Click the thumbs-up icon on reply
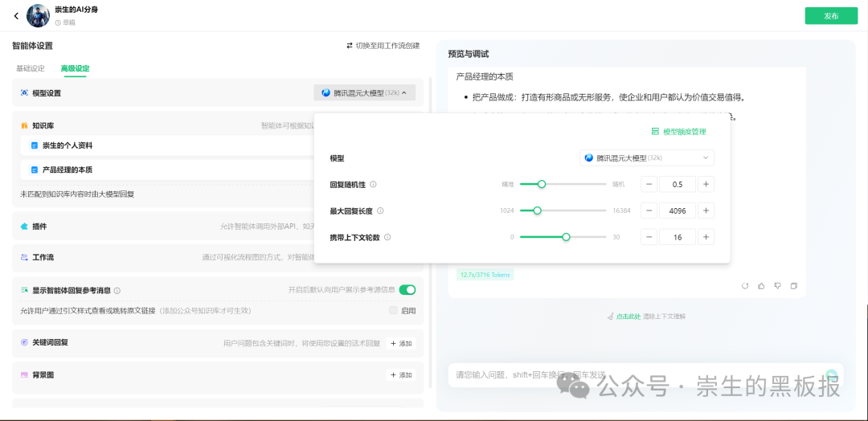This screenshot has height=421, width=868. pos(761,286)
